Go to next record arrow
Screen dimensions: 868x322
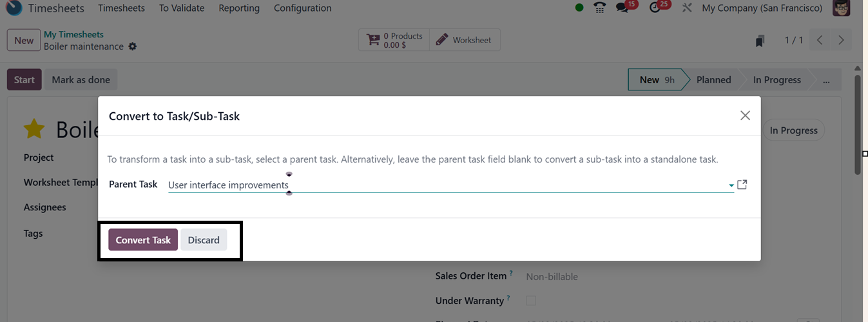(x=841, y=40)
